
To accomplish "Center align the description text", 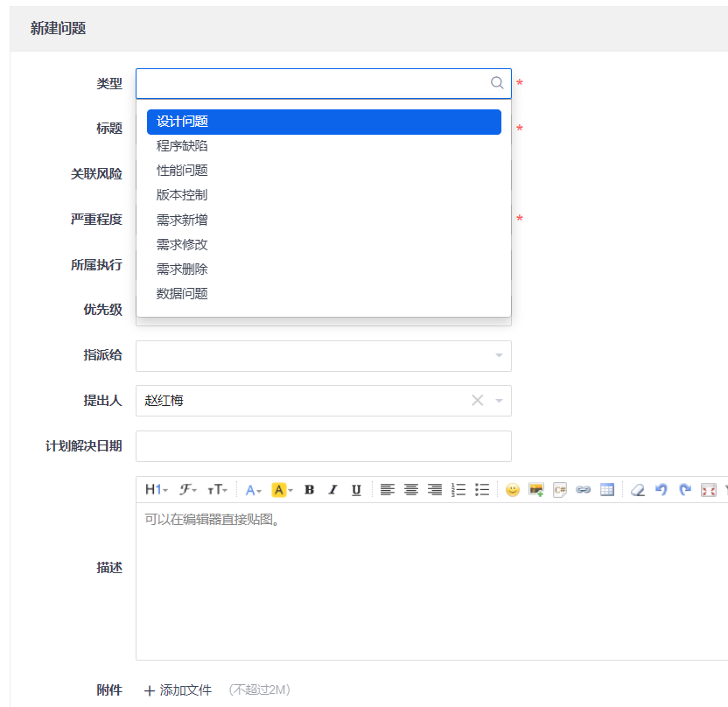I will [411, 490].
